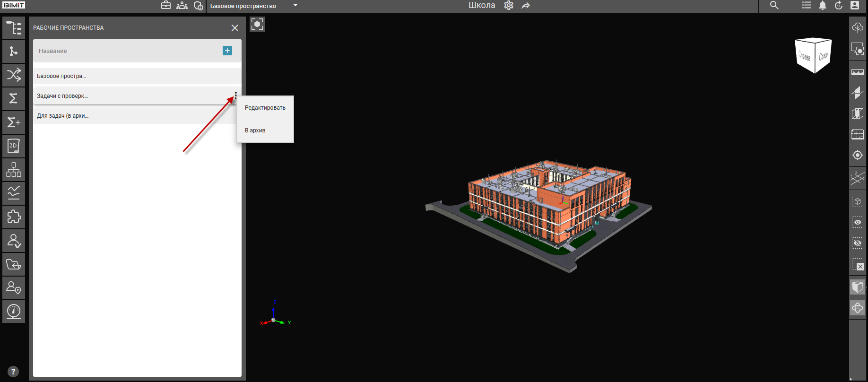868x382 pixels.
Task: Click the puzzle piece plugins icon
Action: point(14,217)
